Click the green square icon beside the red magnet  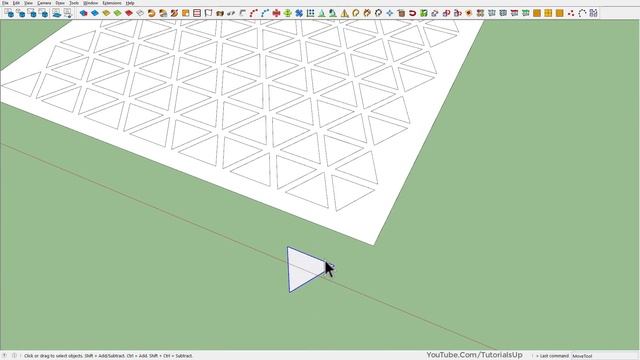pyautogui.click(x=424, y=13)
